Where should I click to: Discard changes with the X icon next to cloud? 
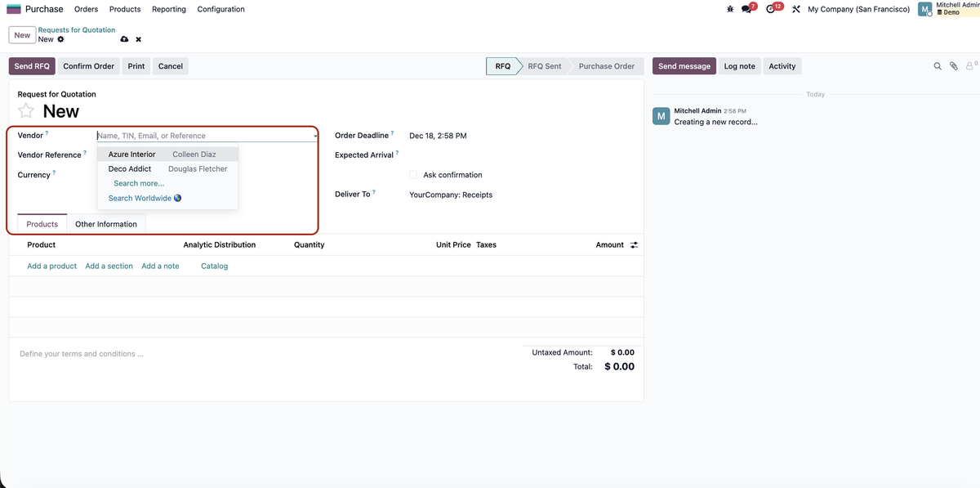click(137, 38)
